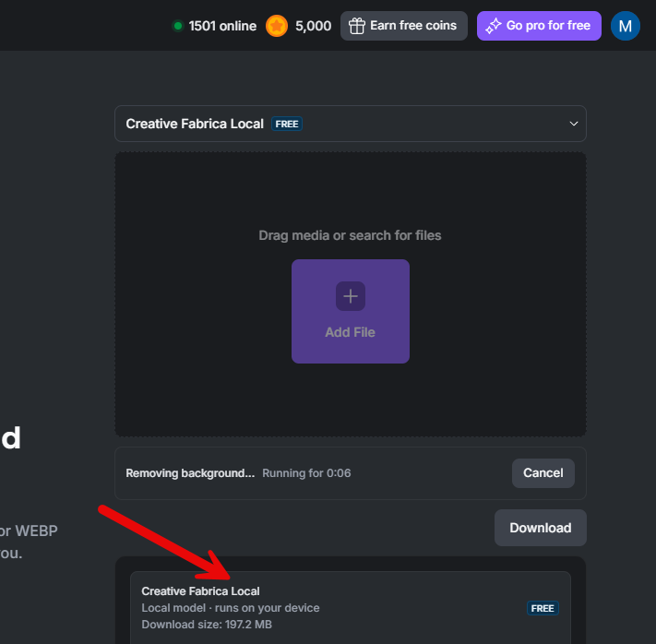This screenshot has height=644, width=656.
Task: Click the Add File label
Action: (351, 332)
